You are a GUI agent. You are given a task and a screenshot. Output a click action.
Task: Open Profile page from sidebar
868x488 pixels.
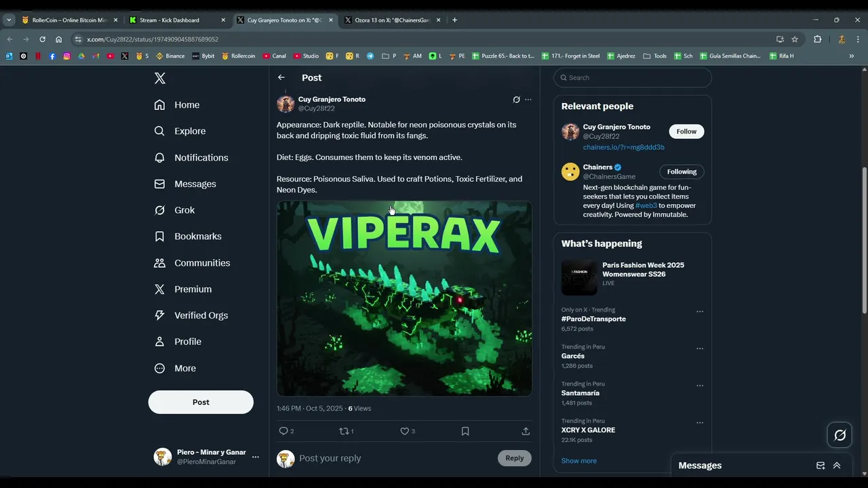pyautogui.click(x=178, y=342)
